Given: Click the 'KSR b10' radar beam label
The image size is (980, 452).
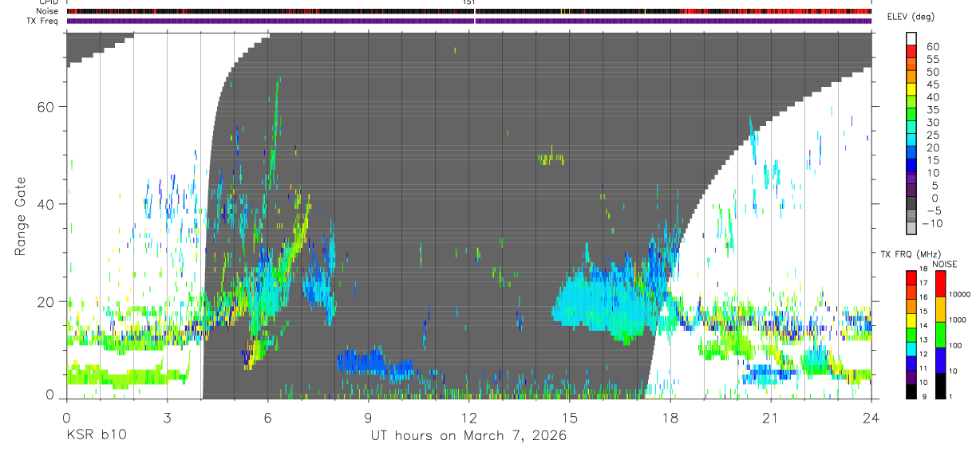Looking at the screenshot, I should 95,435.
